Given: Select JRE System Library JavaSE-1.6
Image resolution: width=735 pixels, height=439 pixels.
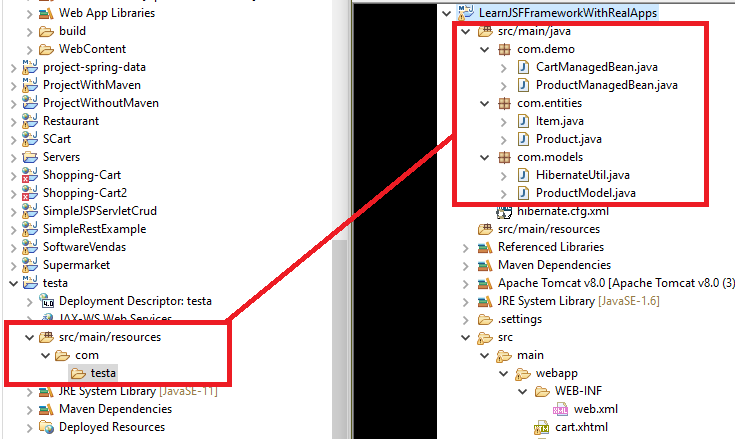Looking at the screenshot, I should (x=578, y=301).
